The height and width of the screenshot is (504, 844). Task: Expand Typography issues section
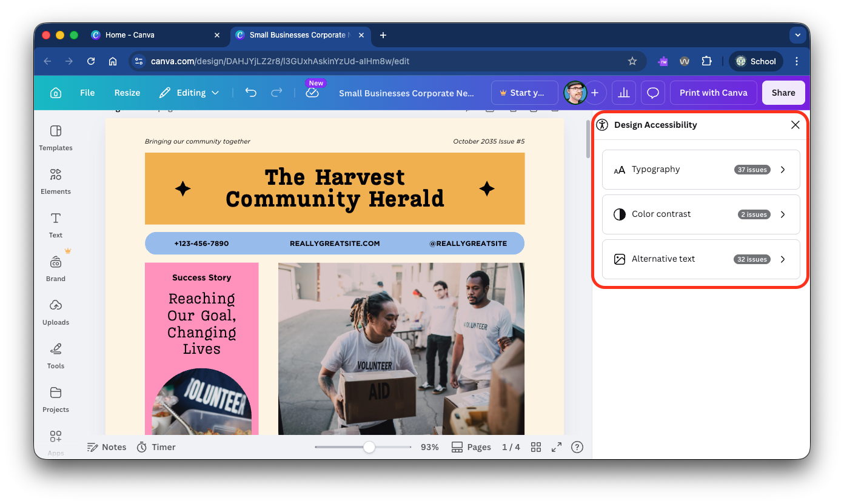click(701, 170)
